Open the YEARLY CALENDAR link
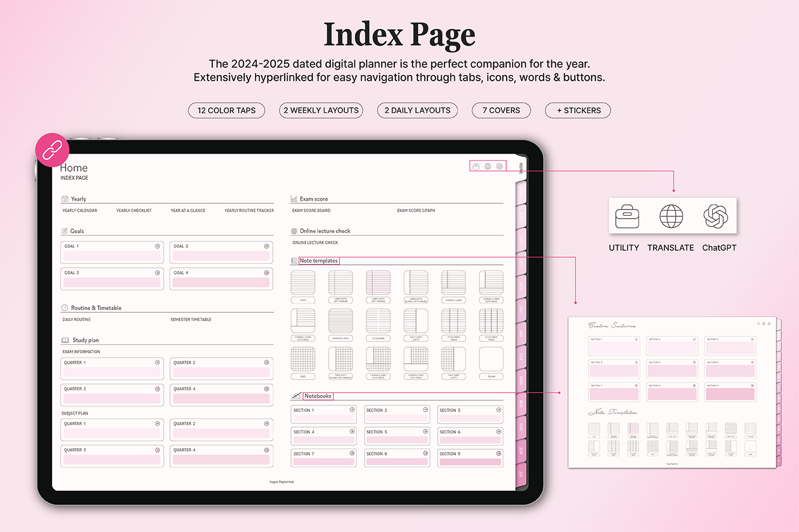This screenshot has height=532, width=799. [x=80, y=211]
